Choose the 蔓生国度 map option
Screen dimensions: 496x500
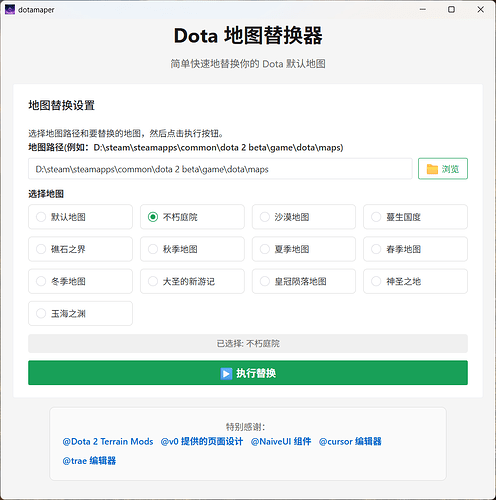[415, 217]
